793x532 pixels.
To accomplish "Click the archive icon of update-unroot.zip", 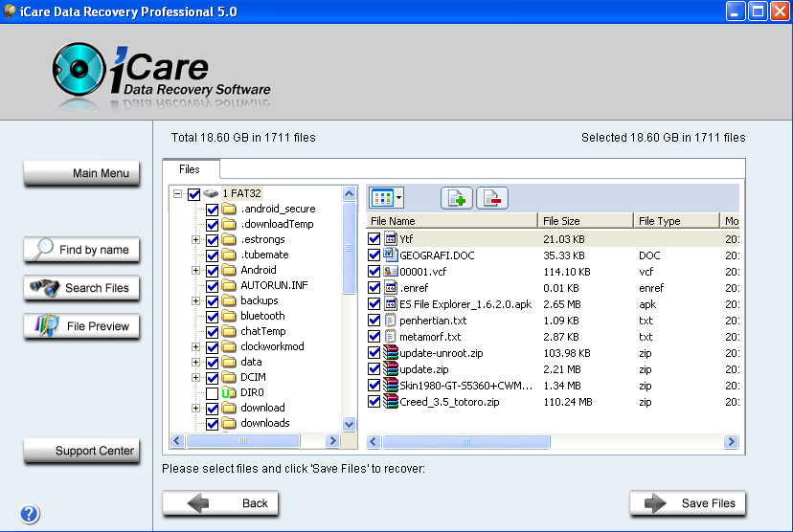I will [390, 353].
